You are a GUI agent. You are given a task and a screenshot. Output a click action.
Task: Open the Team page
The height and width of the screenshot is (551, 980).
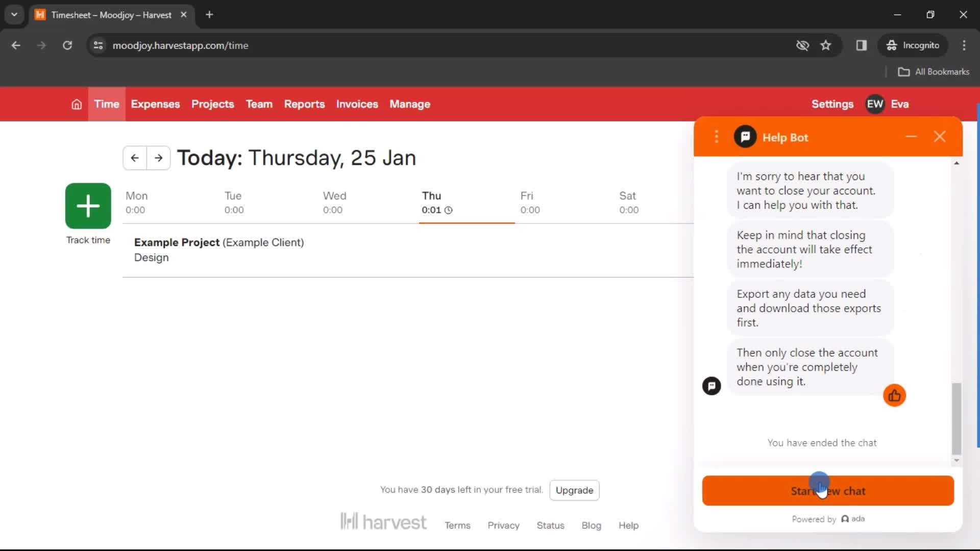click(259, 104)
